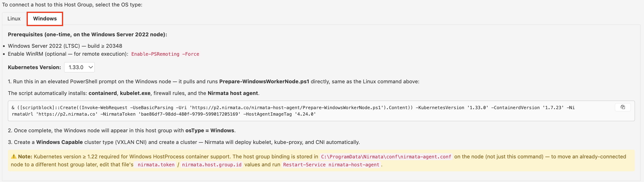Open the Kubernetes Version dropdown
This screenshot has height=182, width=644.
click(x=79, y=67)
